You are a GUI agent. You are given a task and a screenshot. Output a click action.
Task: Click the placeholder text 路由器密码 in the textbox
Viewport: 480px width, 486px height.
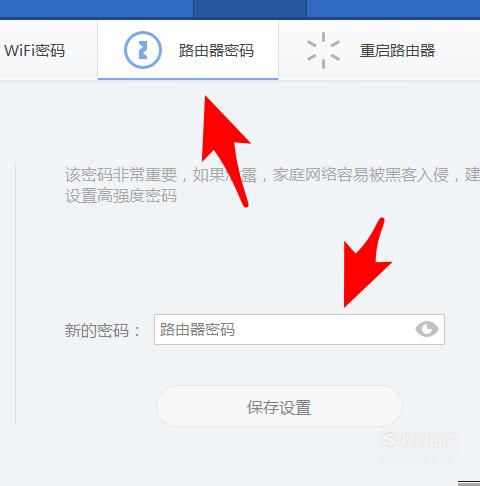[x=197, y=329]
